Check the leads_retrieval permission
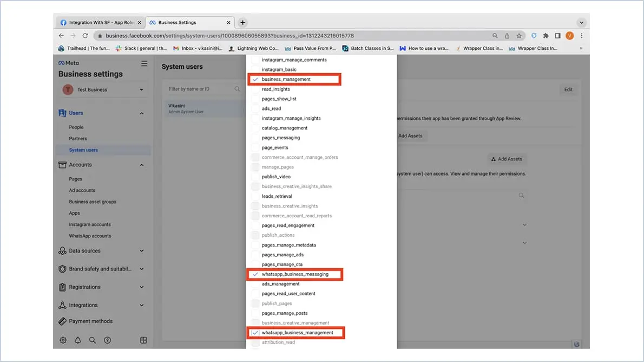Image resolution: width=644 pixels, height=362 pixels. [255, 196]
